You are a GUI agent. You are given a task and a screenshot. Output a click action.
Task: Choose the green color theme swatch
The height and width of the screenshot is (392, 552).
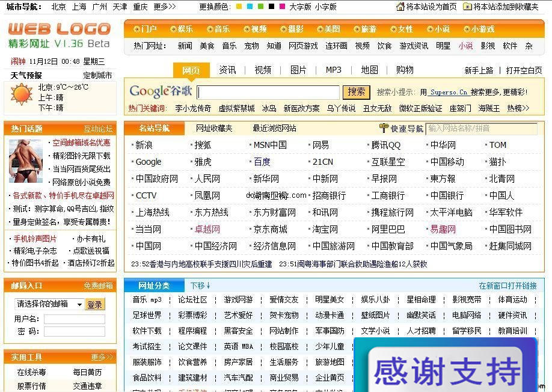pos(260,7)
